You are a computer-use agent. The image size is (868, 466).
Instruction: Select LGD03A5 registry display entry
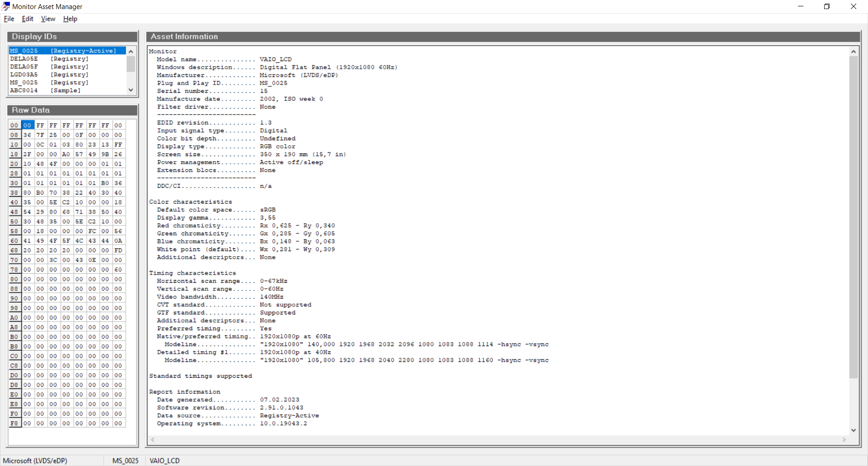tap(49, 75)
